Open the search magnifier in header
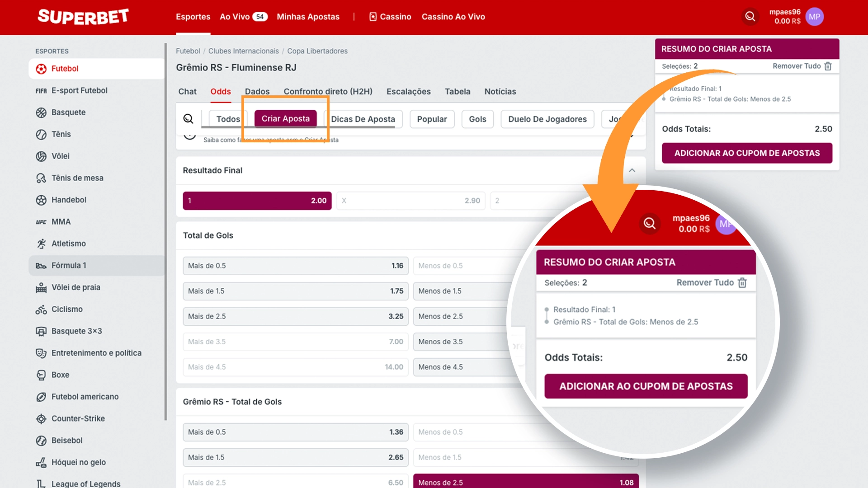Viewport: 868px width, 488px height. [x=750, y=17]
